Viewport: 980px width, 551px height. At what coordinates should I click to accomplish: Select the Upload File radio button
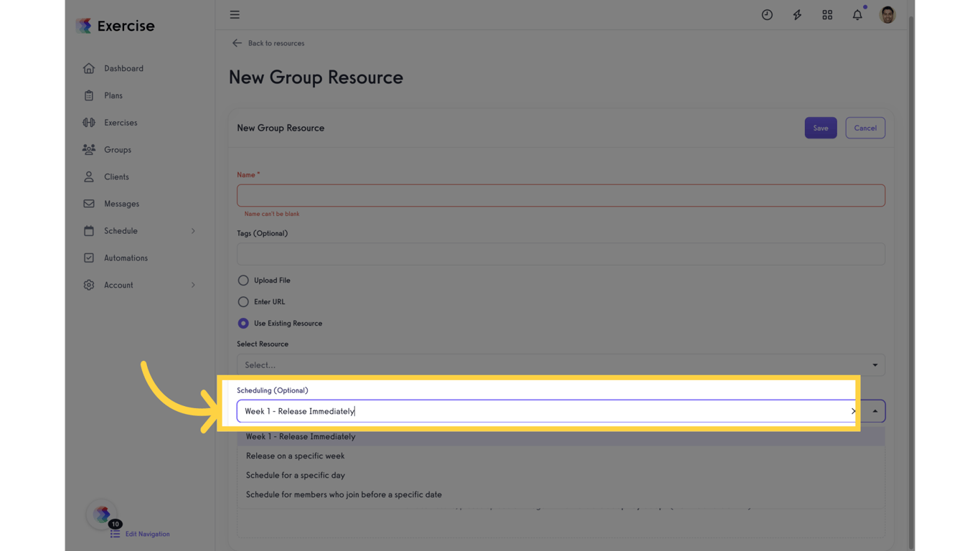click(x=243, y=281)
